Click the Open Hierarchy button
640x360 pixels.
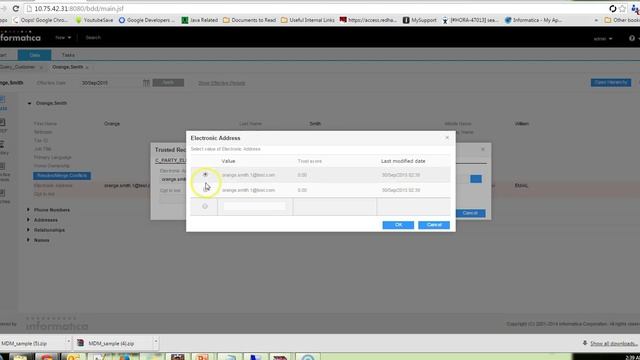click(611, 82)
